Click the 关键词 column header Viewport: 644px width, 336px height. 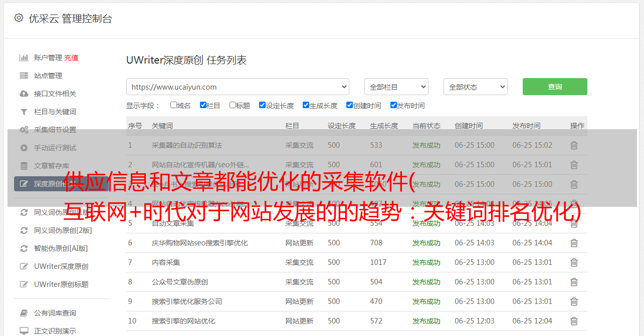point(162,126)
